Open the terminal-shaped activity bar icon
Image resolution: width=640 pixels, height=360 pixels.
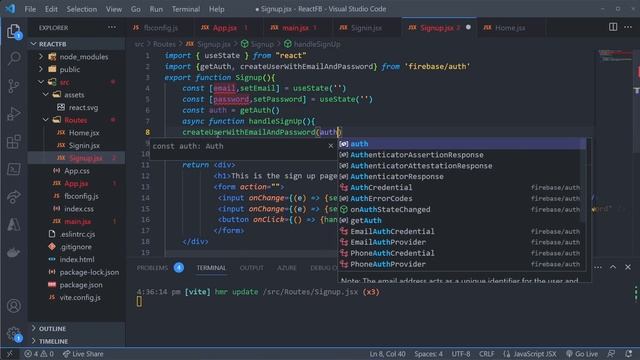click(x=13, y=169)
